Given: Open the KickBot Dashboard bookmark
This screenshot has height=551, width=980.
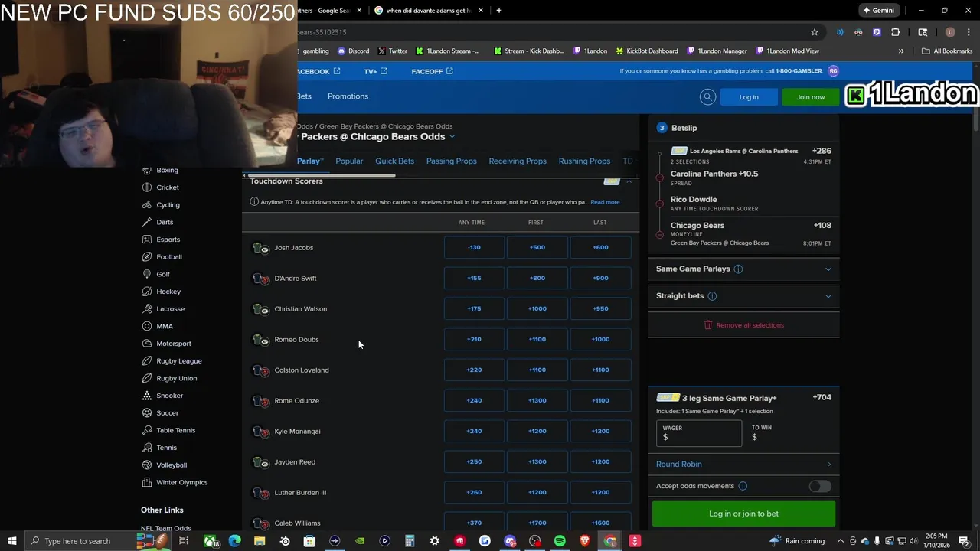Looking at the screenshot, I should [x=646, y=51].
